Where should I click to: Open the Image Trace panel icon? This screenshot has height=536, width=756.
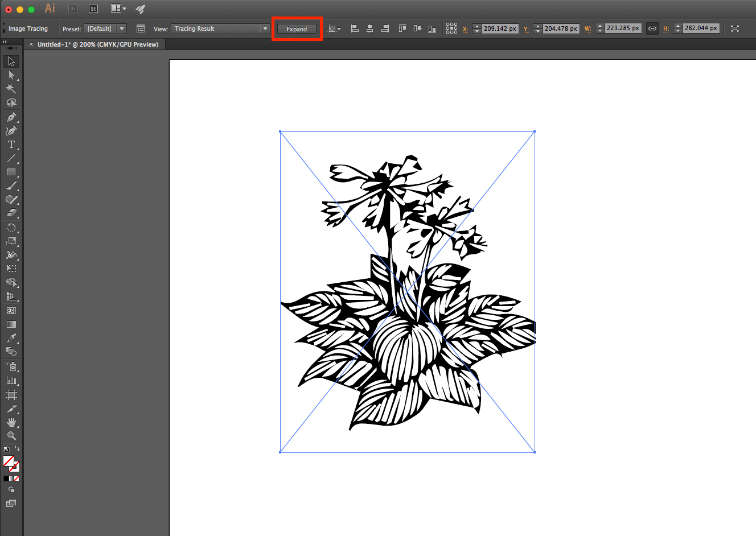[x=141, y=28]
